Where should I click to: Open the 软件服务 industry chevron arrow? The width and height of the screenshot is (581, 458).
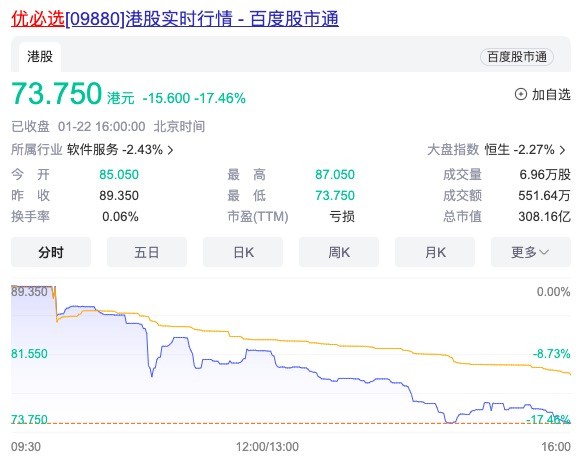(x=170, y=150)
